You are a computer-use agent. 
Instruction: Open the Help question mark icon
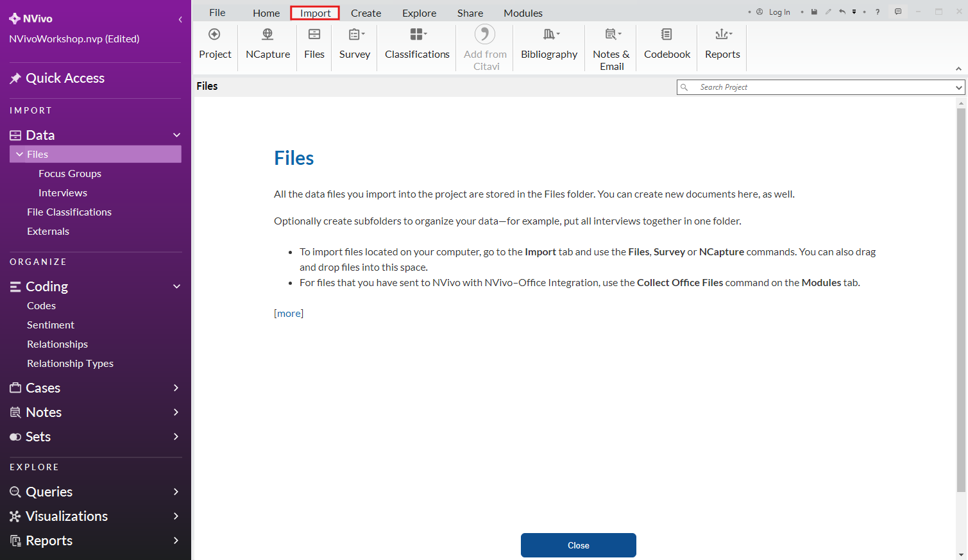point(878,12)
